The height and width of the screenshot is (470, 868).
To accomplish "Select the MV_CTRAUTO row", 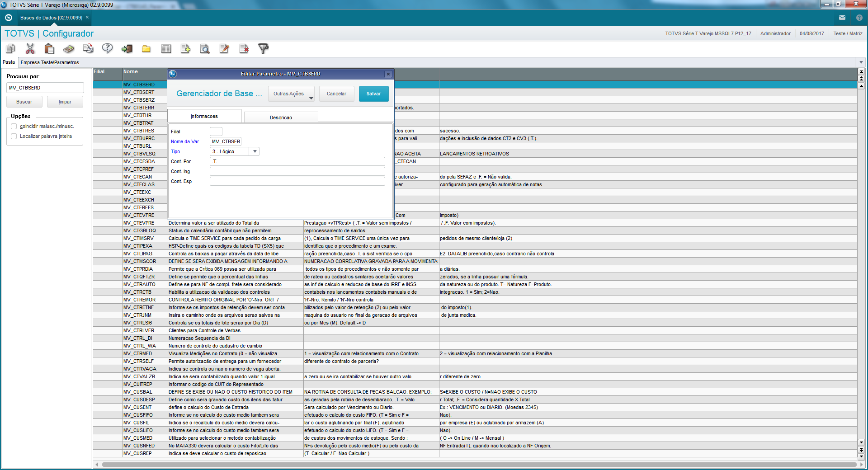I will point(475,284).
